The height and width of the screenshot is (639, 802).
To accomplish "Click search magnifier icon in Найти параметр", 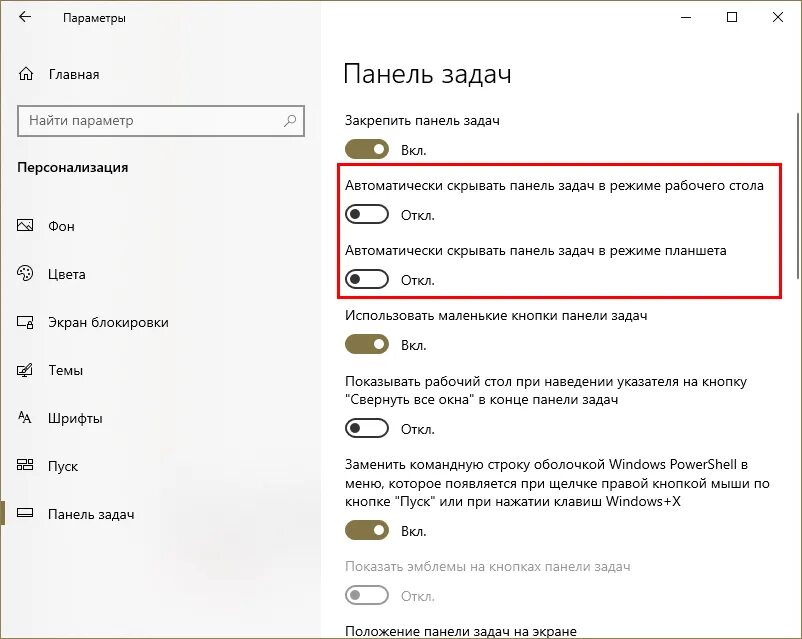I will click(x=290, y=121).
